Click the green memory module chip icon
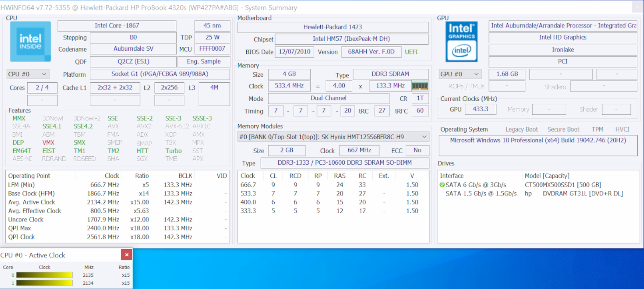Screen dimensions: 644x289 point(420,86)
